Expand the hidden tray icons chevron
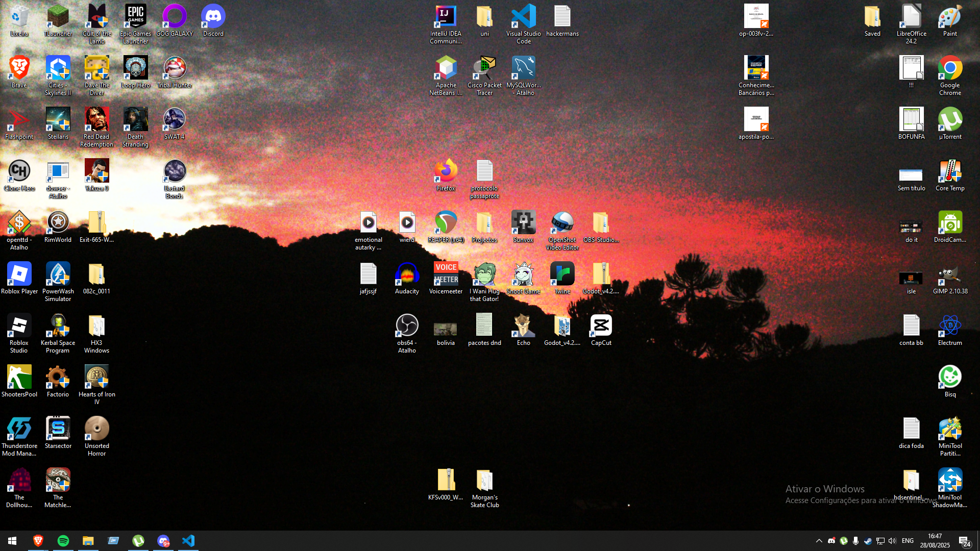 [x=819, y=541]
